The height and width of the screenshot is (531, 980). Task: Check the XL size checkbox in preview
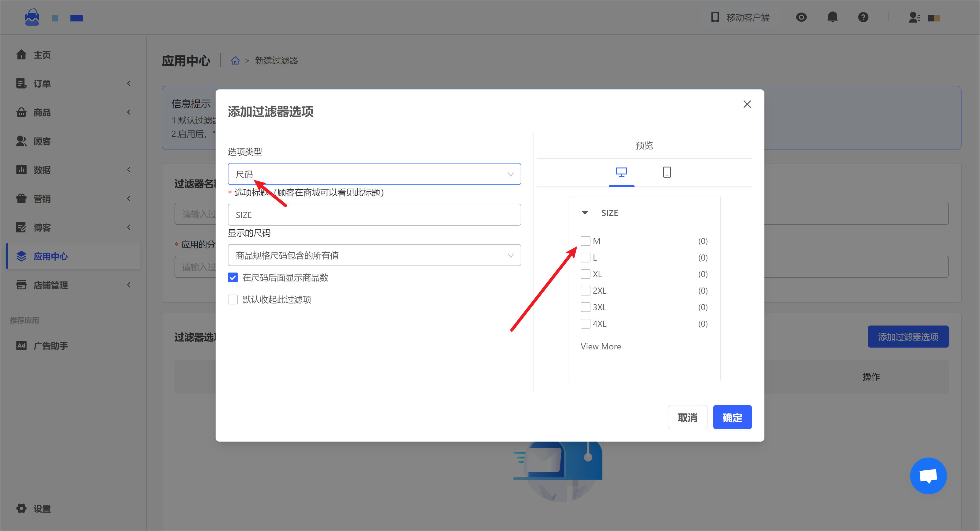pyautogui.click(x=585, y=274)
